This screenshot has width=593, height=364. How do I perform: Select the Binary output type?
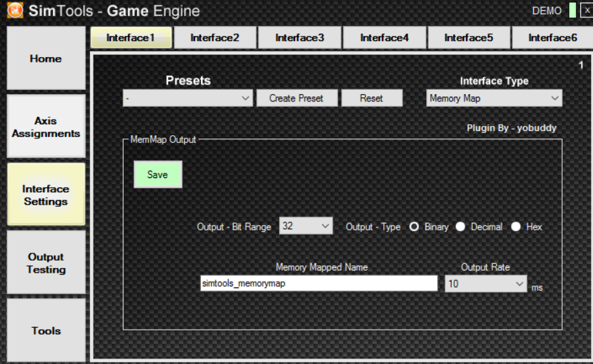[x=414, y=226]
